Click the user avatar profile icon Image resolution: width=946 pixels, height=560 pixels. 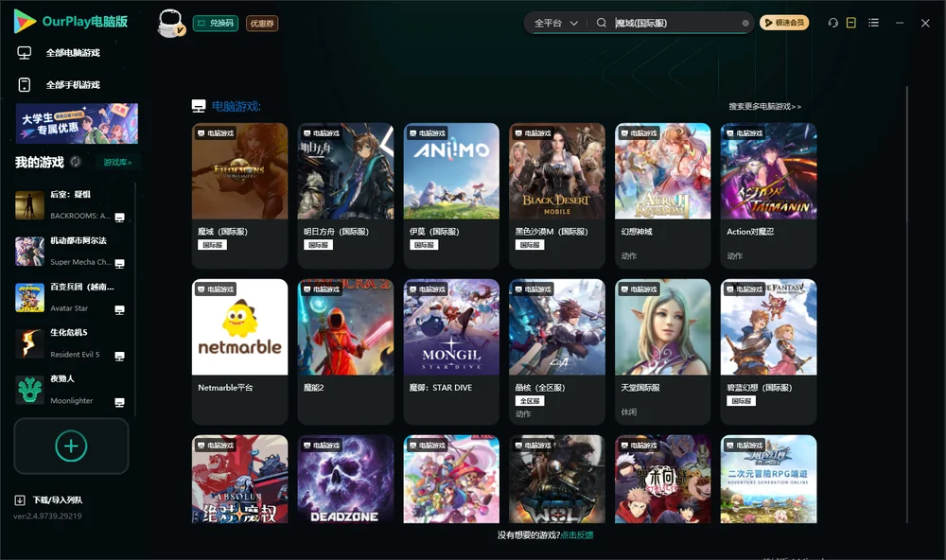click(170, 24)
